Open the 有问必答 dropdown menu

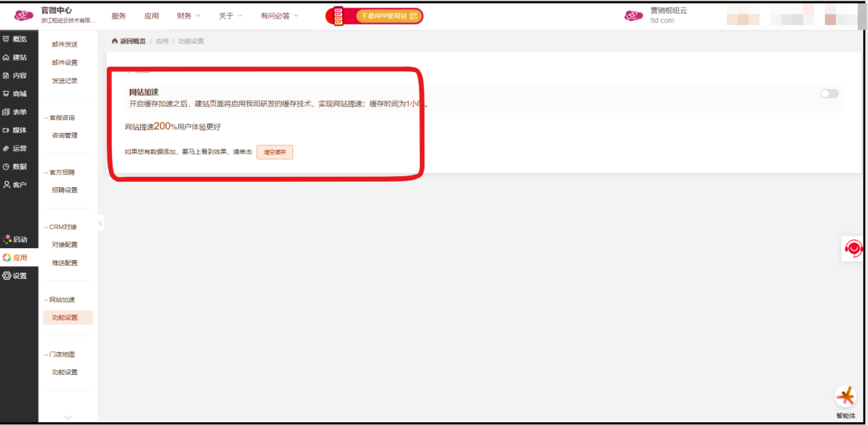280,16
